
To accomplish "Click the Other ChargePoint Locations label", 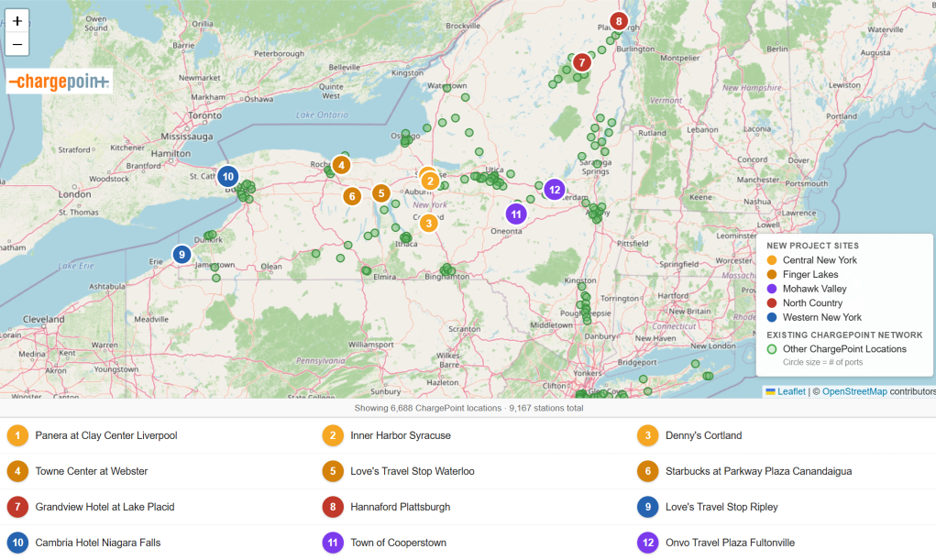I will [845, 349].
